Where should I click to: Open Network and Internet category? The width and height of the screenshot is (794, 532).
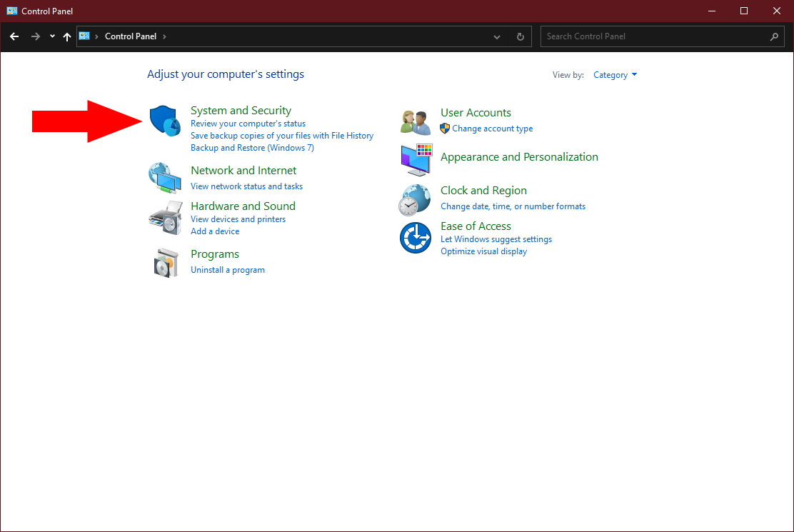[243, 171]
